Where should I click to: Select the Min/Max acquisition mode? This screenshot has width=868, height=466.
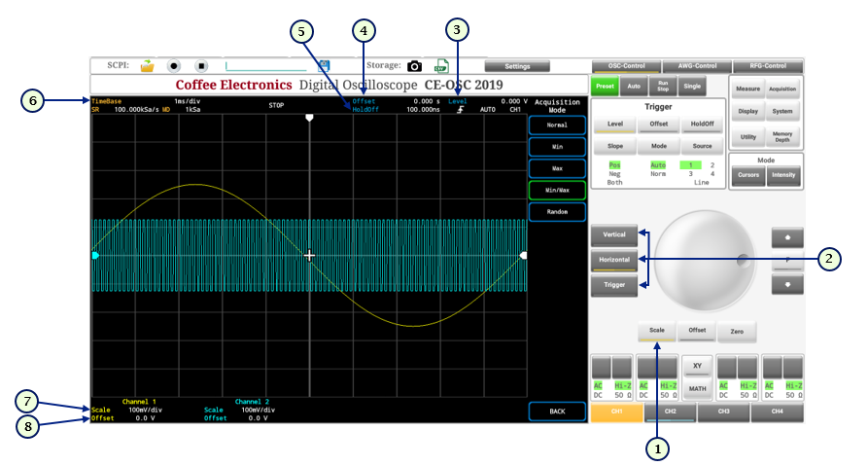[x=557, y=190]
